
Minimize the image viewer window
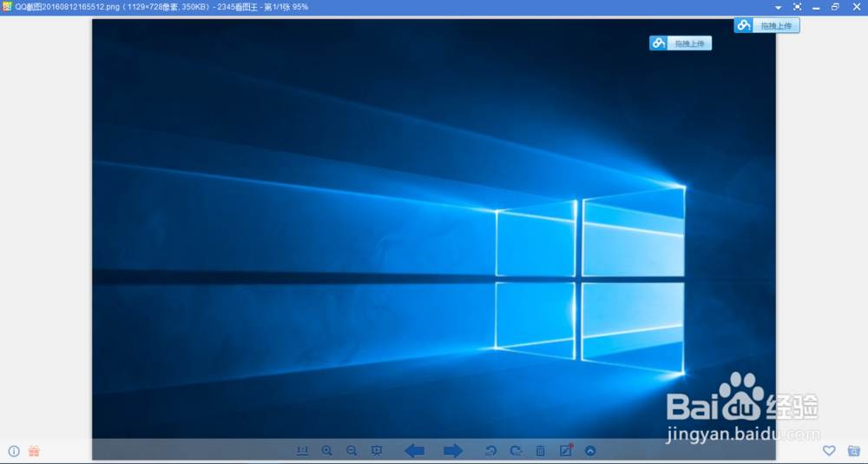click(816, 7)
